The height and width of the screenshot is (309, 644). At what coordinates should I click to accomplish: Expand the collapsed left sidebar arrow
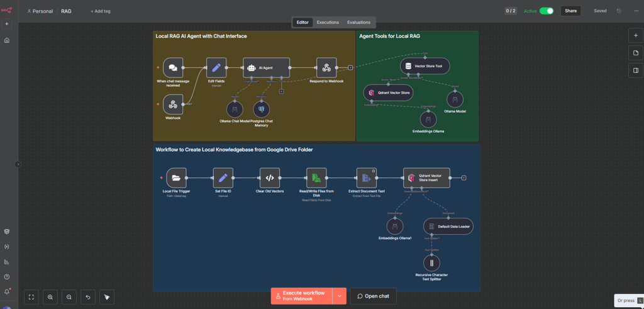click(x=18, y=164)
